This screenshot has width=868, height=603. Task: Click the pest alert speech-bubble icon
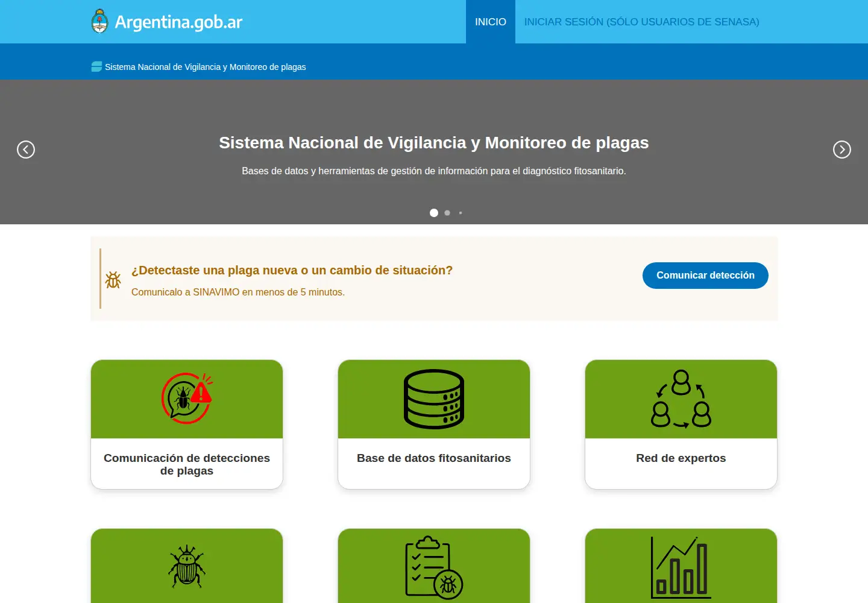(187, 398)
